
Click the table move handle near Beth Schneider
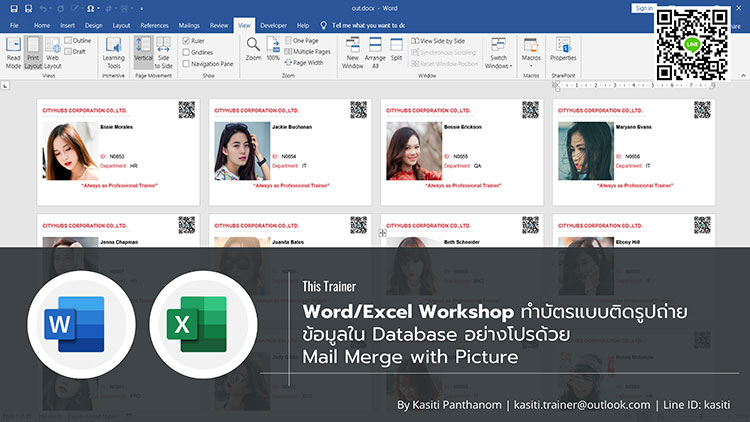tap(383, 233)
